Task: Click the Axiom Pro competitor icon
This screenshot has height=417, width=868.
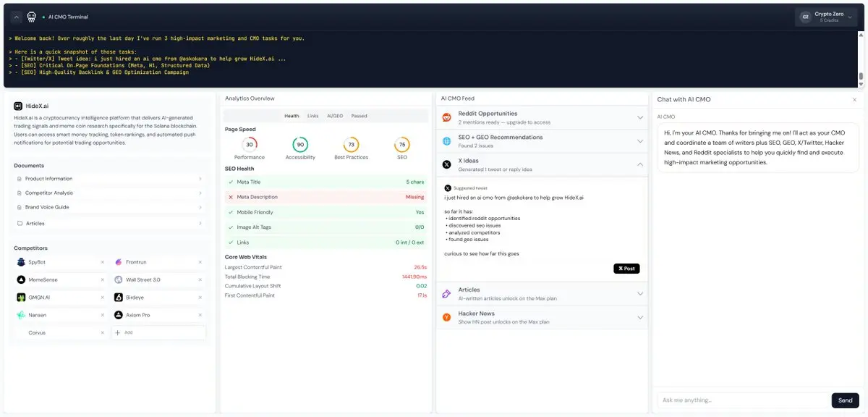Action: 119,315
